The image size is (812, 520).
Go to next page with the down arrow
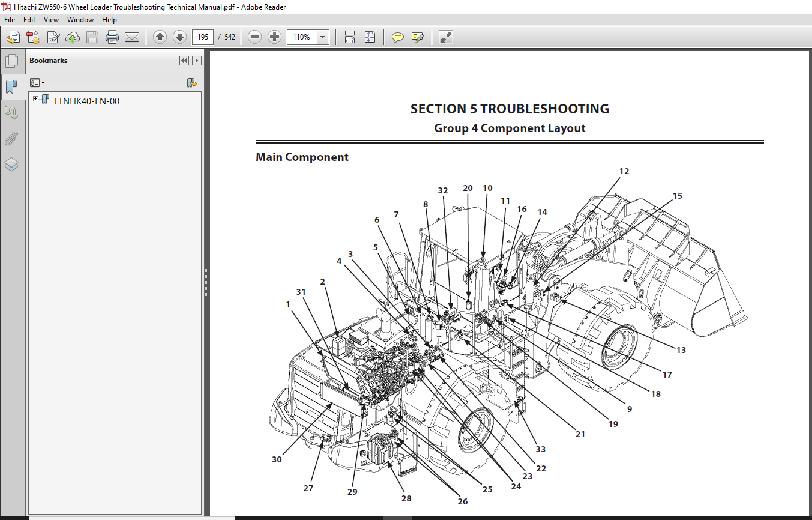[x=179, y=37]
